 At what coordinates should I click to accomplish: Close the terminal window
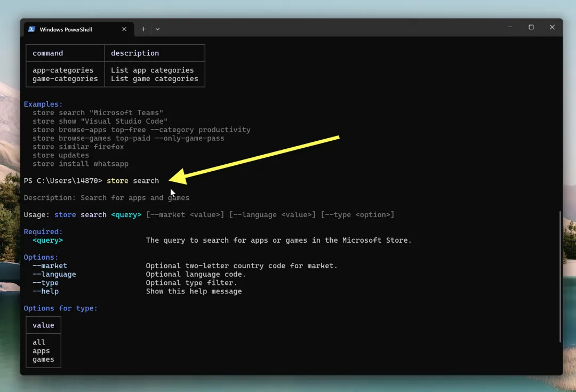point(552,27)
